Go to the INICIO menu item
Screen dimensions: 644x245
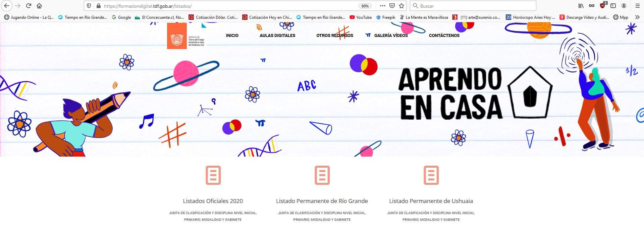pyautogui.click(x=232, y=35)
